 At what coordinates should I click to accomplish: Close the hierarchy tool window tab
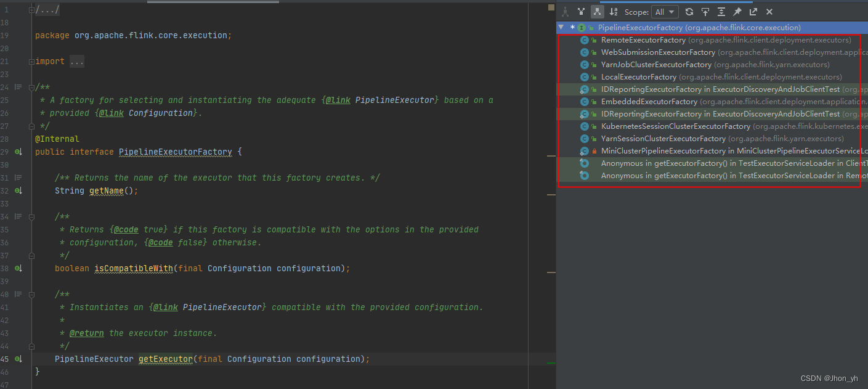769,12
